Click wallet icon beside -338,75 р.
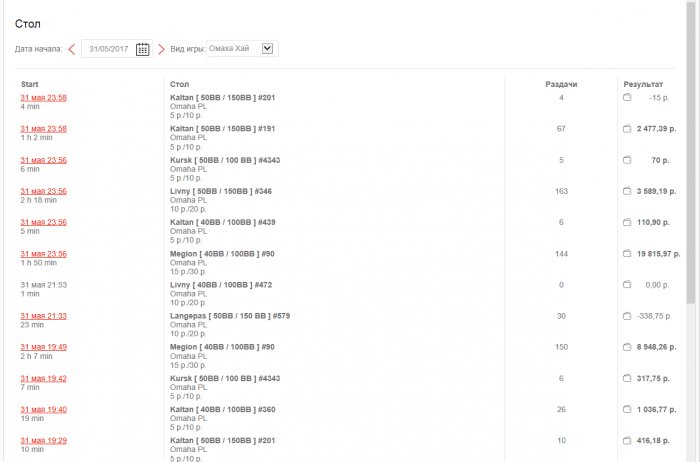The image size is (700, 462). coord(627,316)
